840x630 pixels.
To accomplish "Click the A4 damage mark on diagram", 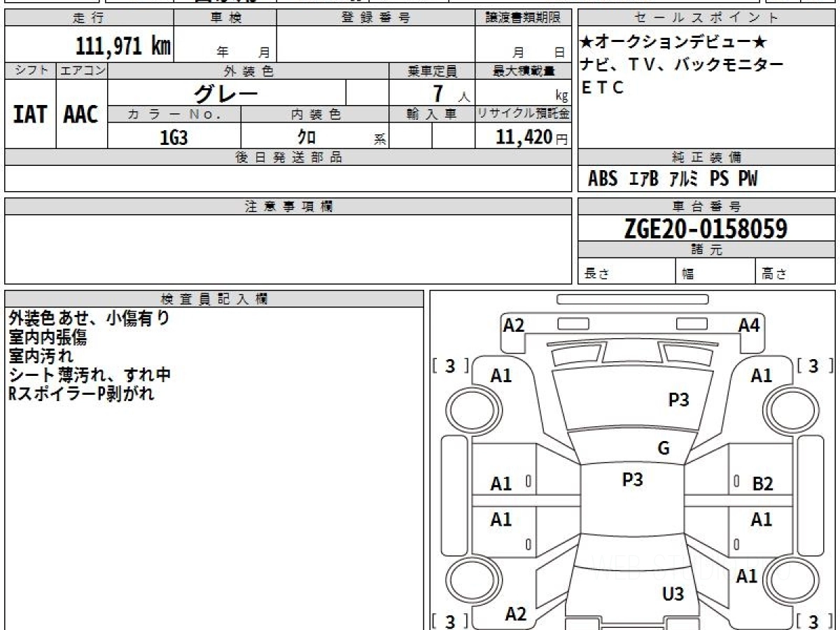I will [x=749, y=325].
